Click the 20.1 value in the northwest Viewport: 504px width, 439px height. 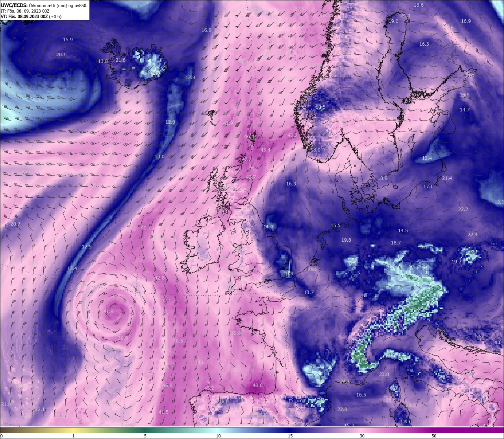coord(61,55)
